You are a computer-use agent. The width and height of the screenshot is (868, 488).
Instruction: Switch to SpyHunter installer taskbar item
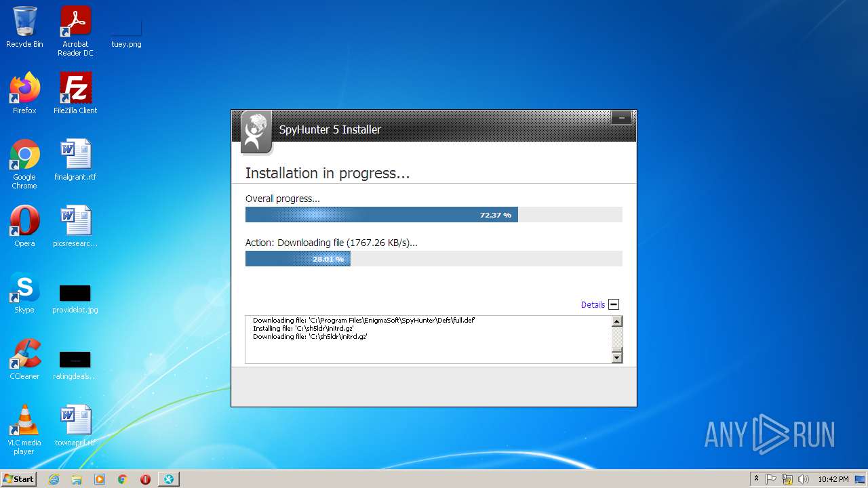point(169,479)
